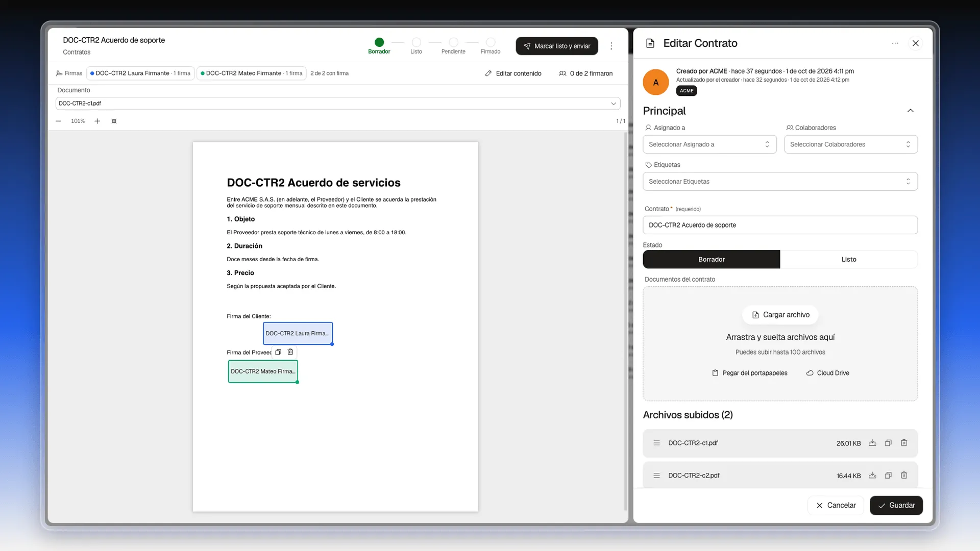Delete DOC-CTR2-c1.pdf
Image resolution: width=980 pixels, height=551 pixels.
pos(904,443)
